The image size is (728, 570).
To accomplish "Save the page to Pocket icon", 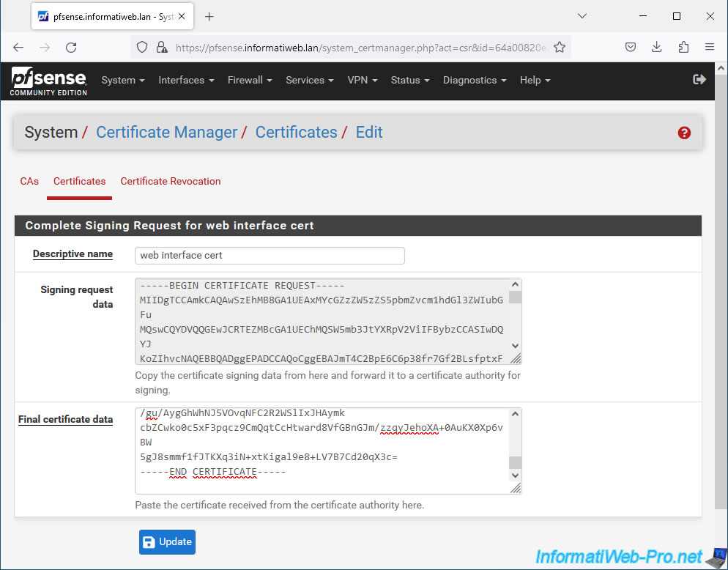I will tap(630, 47).
